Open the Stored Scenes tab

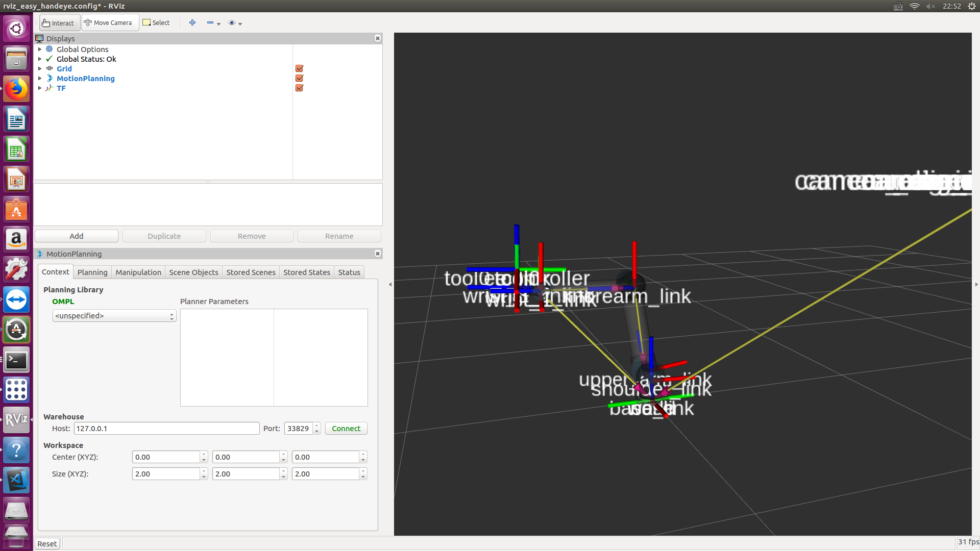pos(251,272)
